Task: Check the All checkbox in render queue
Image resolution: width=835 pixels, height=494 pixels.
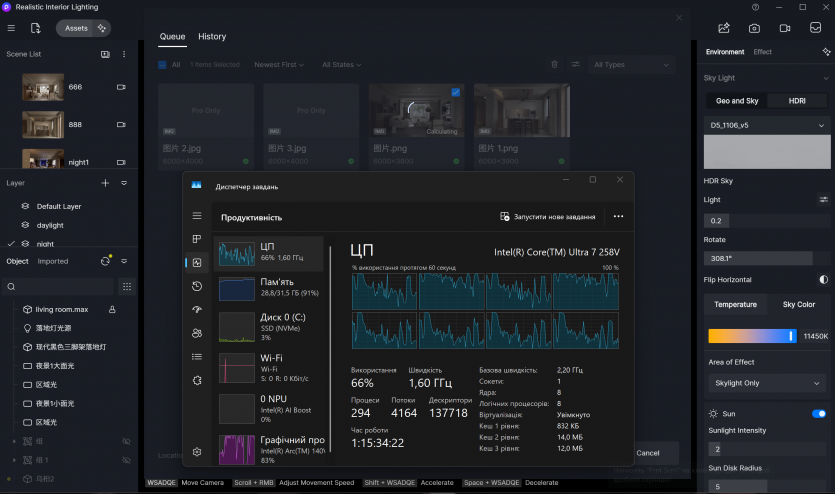Action: click(x=163, y=65)
